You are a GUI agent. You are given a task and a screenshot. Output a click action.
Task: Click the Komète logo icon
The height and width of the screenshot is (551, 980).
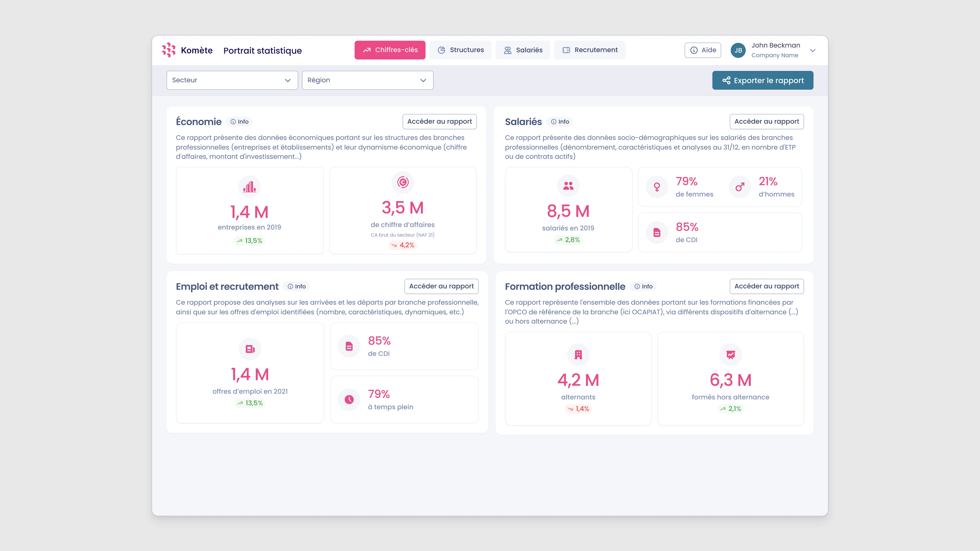(168, 50)
